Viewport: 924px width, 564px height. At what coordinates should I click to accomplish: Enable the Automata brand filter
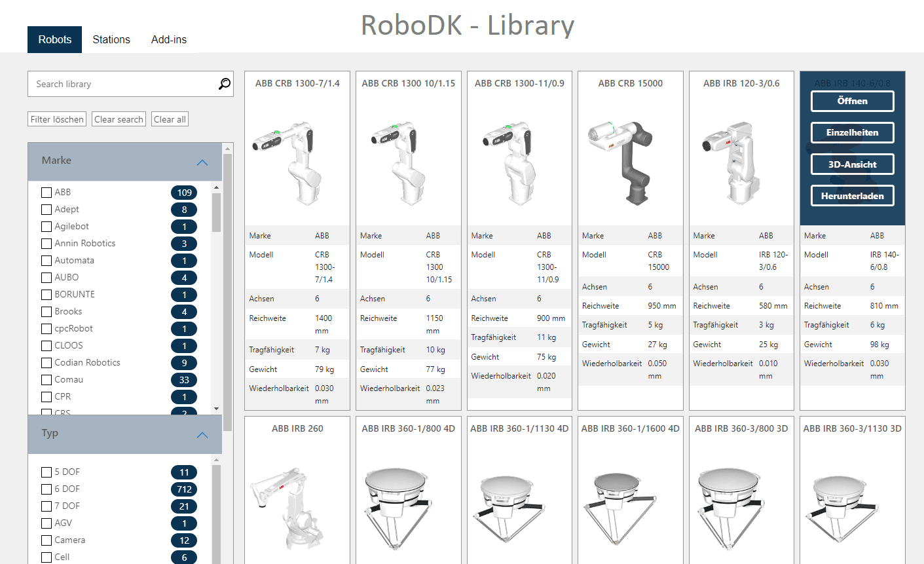coord(46,261)
